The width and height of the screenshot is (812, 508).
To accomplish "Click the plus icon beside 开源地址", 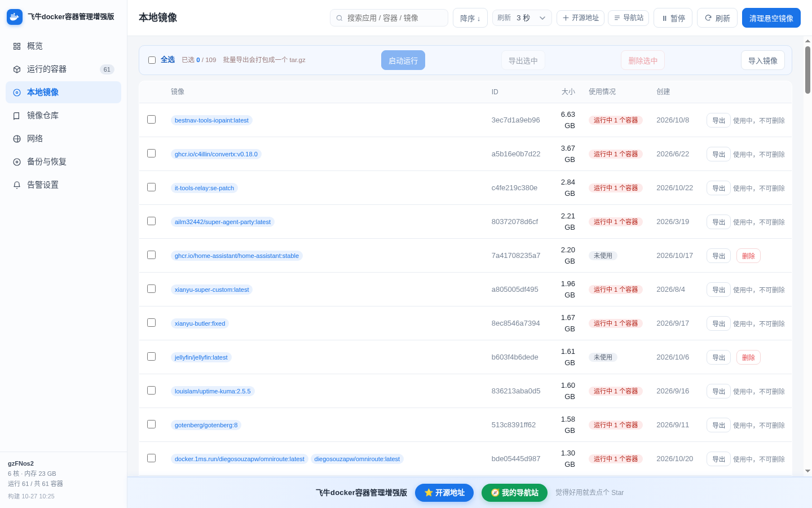I will click(x=566, y=18).
